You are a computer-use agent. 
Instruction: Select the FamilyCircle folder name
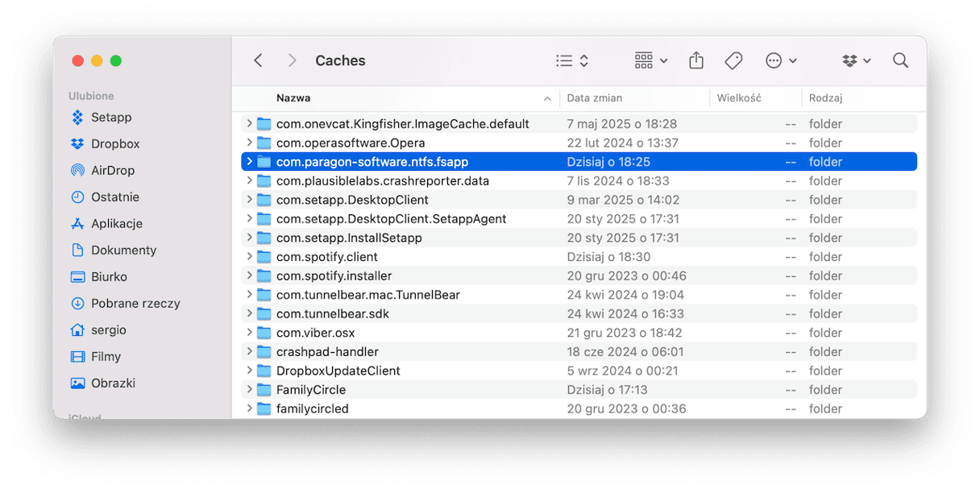coord(311,390)
